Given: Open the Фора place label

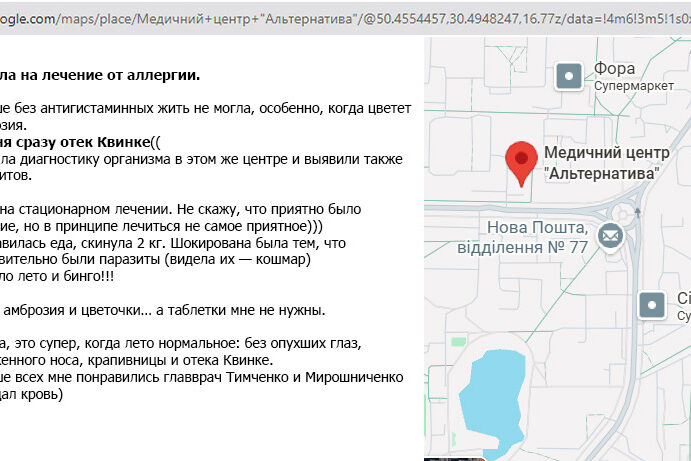Looking at the screenshot, I should 615,69.
